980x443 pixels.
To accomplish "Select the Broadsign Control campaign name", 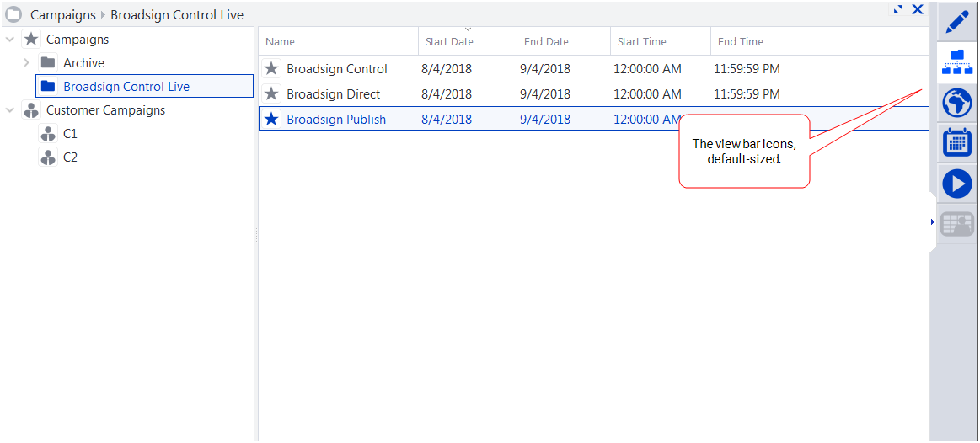I will (x=337, y=69).
